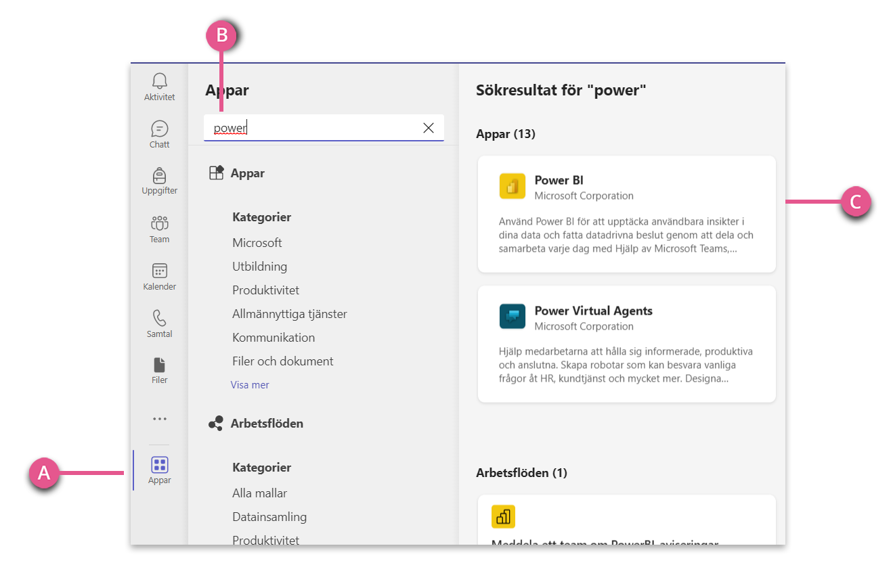This screenshot has height=588, width=891.
Task: Select the Appar grid icon in sidebar
Action: (160, 465)
